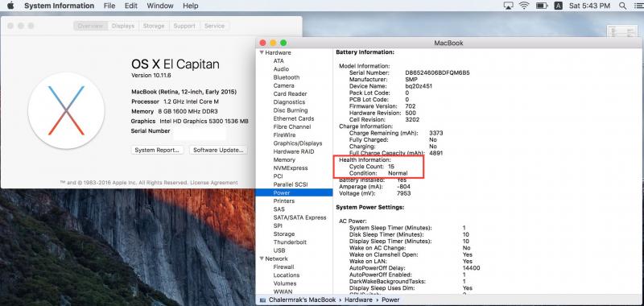Click the Software Update button
This screenshot has width=644, height=306.
coord(218,150)
